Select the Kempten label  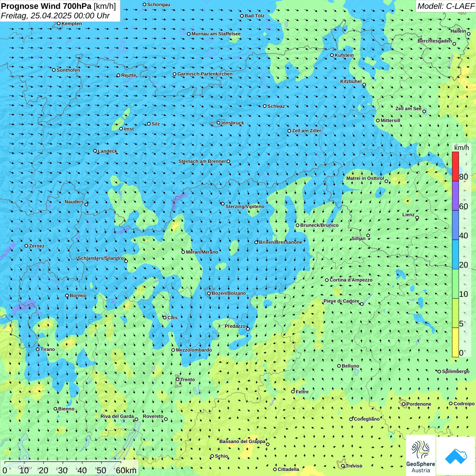click(x=71, y=23)
